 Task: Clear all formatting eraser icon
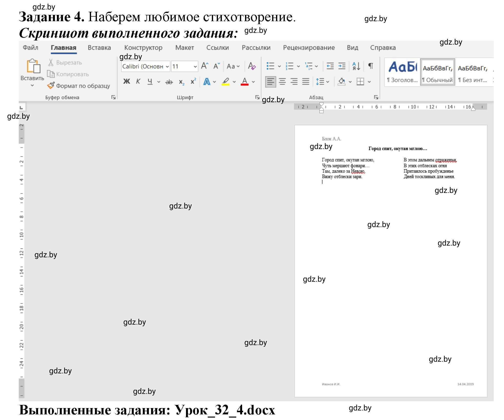[252, 66]
